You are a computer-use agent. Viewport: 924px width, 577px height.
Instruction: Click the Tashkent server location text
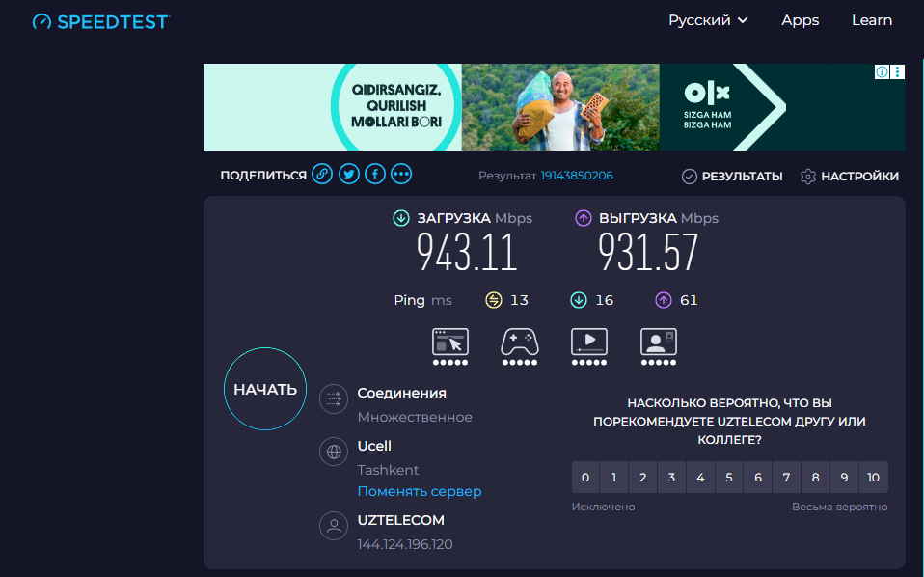pos(388,470)
